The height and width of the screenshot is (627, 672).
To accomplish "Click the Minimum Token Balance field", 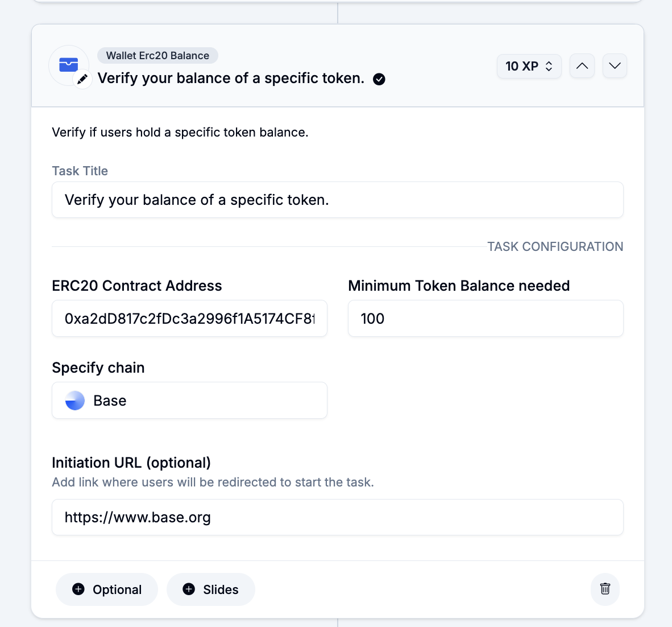I will (486, 319).
